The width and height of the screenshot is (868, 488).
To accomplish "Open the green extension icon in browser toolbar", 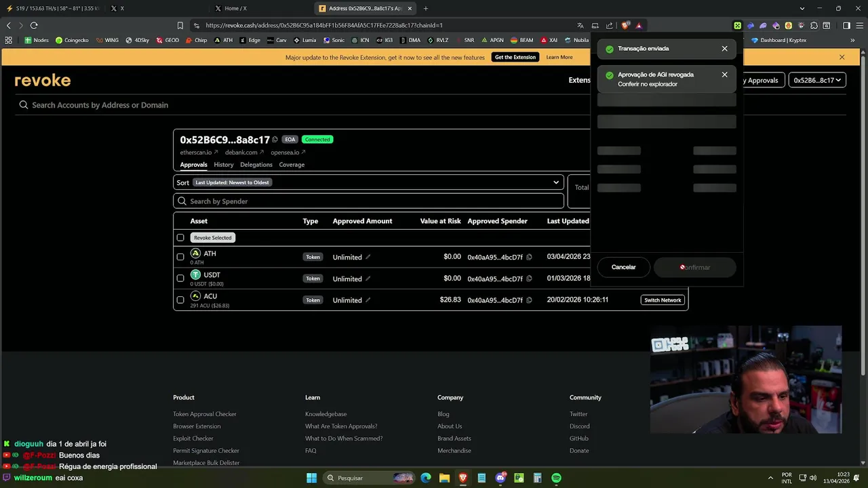I will [x=737, y=25].
